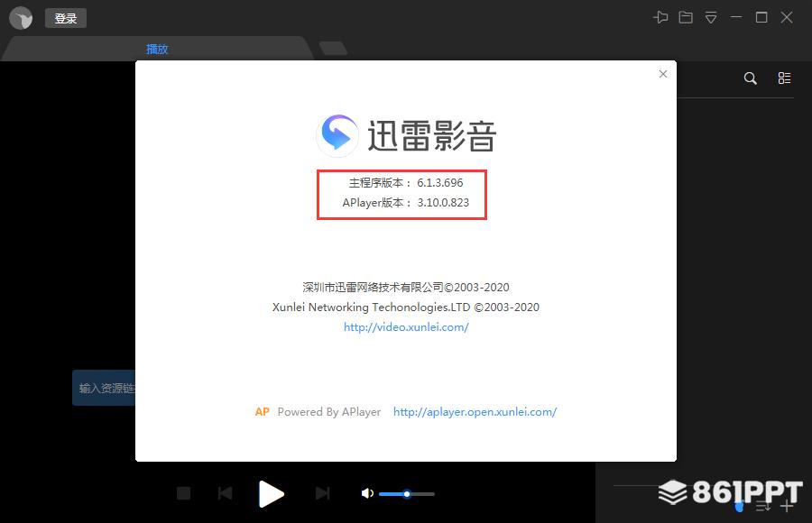Pin the player window on top
812x523 pixels.
point(660,18)
